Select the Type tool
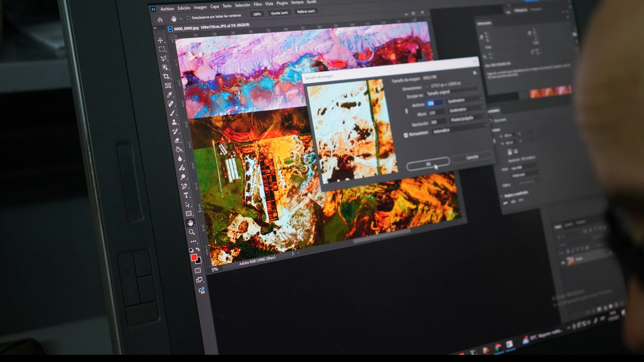The width and height of the screenshot is (644, 362). [186, 195]
